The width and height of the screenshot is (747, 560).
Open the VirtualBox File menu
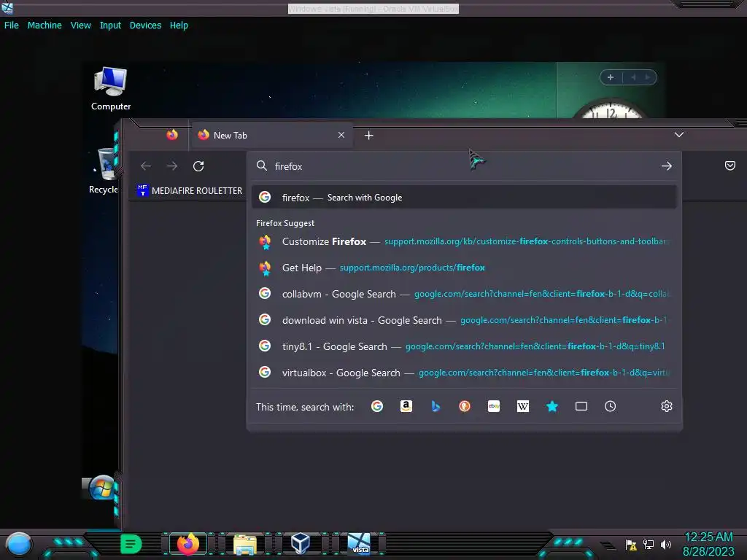pos(12,26)
